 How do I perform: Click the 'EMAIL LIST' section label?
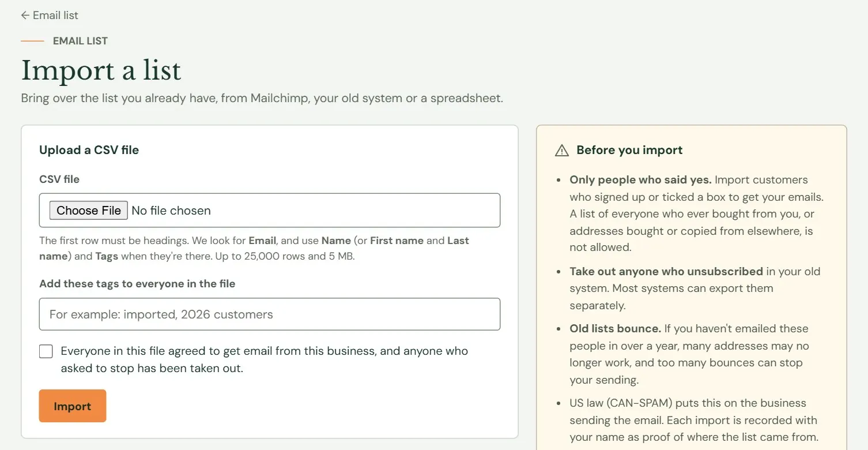pyautogui.click(x=80, y=41)
